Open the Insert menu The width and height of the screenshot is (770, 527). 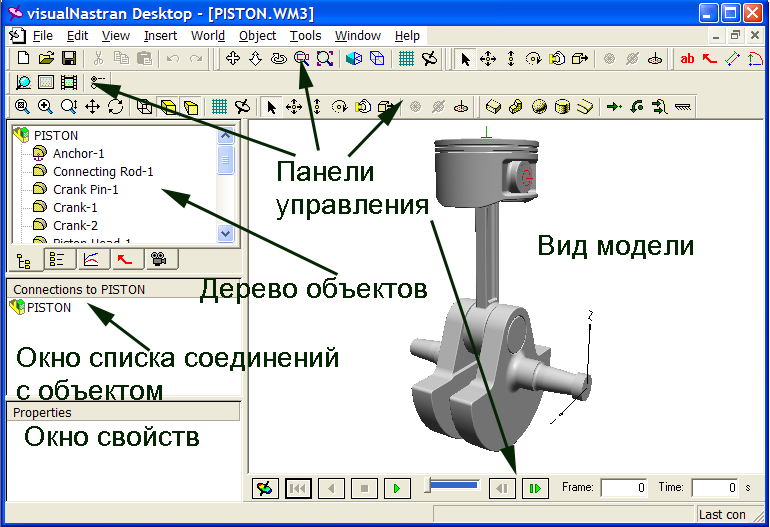point(161,36)
